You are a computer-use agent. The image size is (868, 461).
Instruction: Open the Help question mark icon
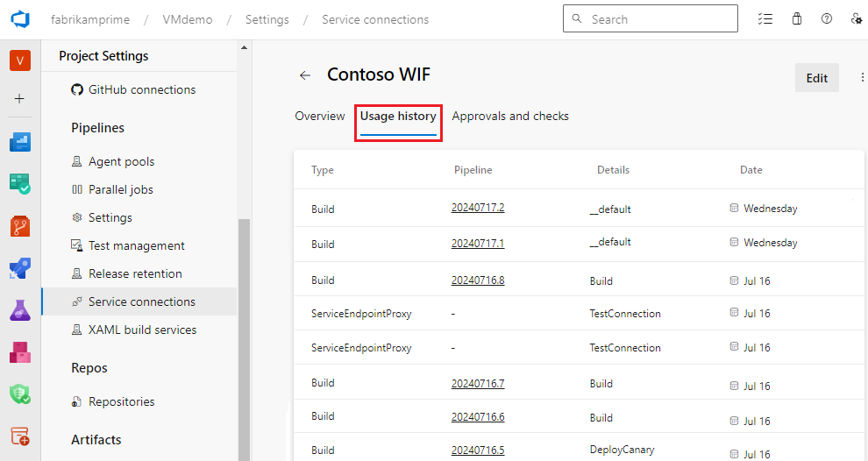tap(827, 18)
